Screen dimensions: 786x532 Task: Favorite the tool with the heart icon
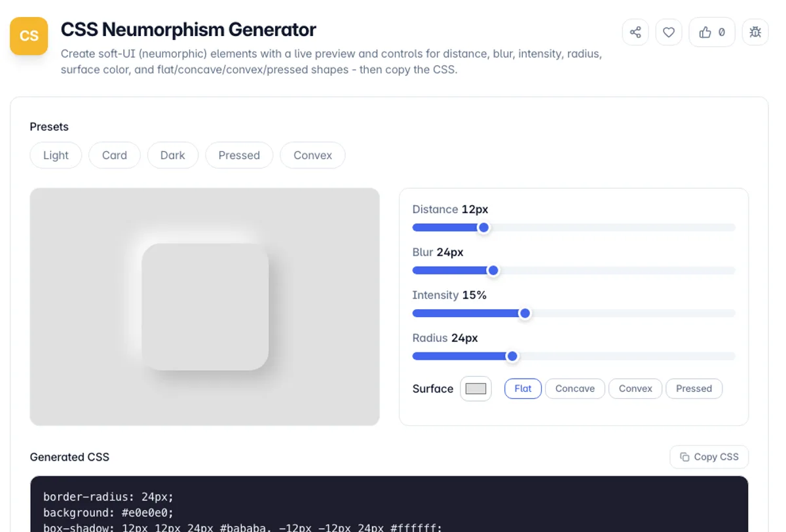click(x=669, y=32)
